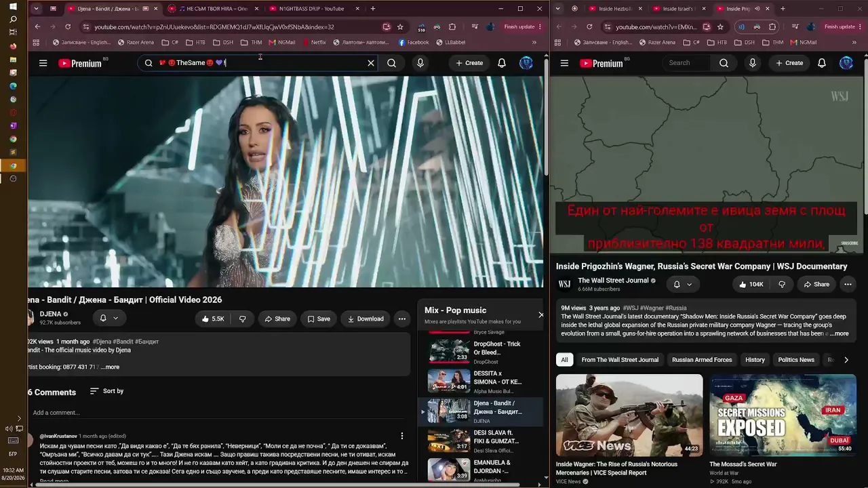Open the tab search dropdown in left browser
Screen dimensions: 868x488
36,9
